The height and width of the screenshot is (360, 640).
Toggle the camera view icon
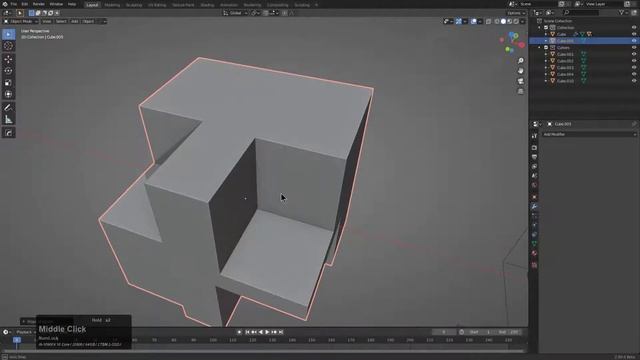pyautogui.click(x=520, y=81)
